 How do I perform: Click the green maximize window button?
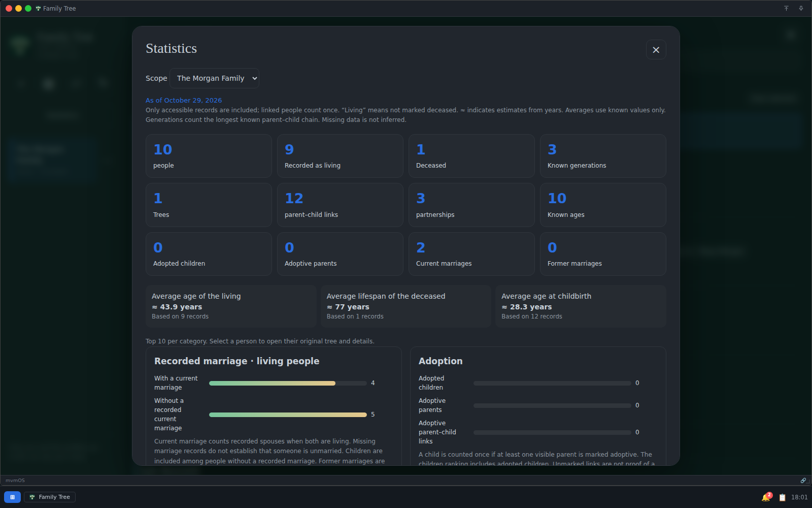pos(28,9)
